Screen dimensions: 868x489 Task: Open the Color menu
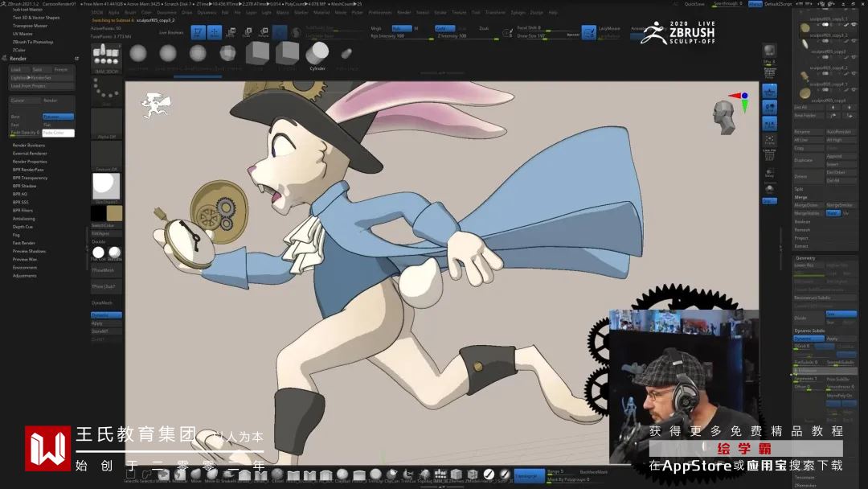tap(146, 12)
